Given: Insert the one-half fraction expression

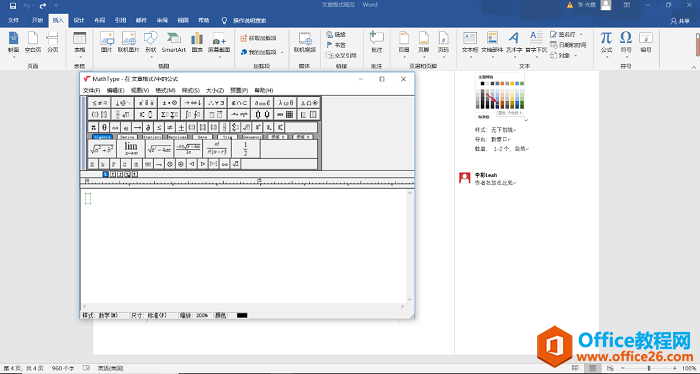Looking at the screenshot, I should tap(245, 149).
